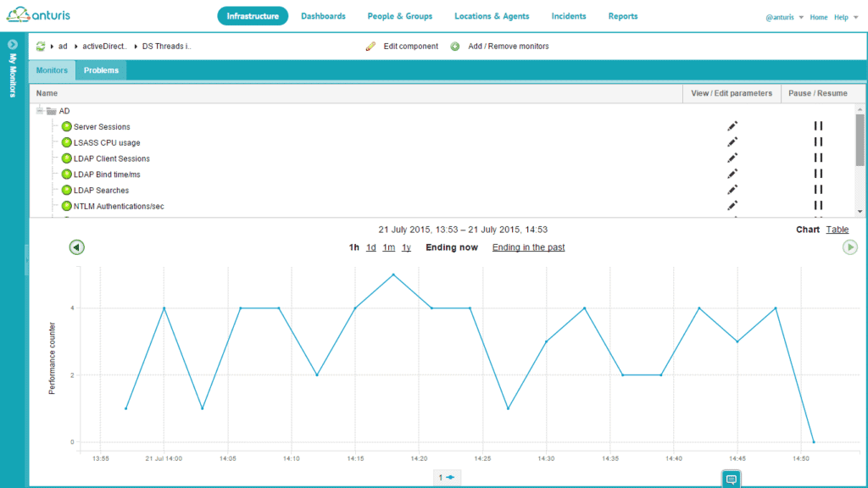
Task: Open the feedback chat bubble icon
Action: click(730, 478)
